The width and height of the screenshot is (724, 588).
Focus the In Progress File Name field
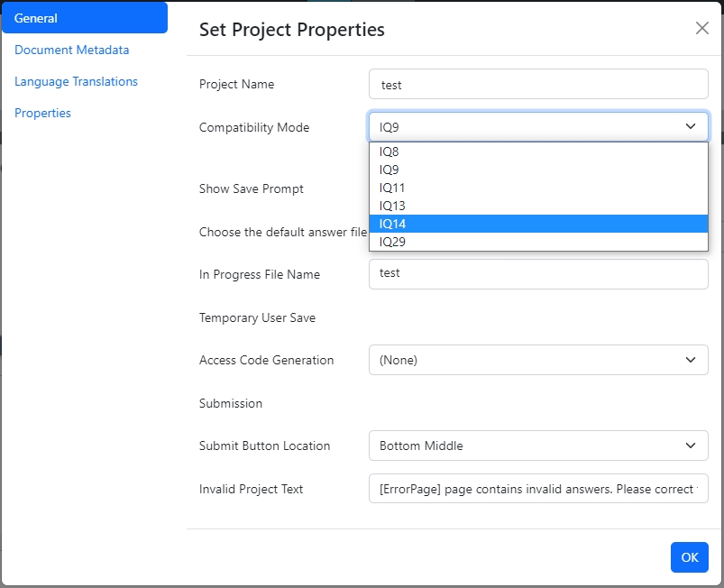point(538,273)
